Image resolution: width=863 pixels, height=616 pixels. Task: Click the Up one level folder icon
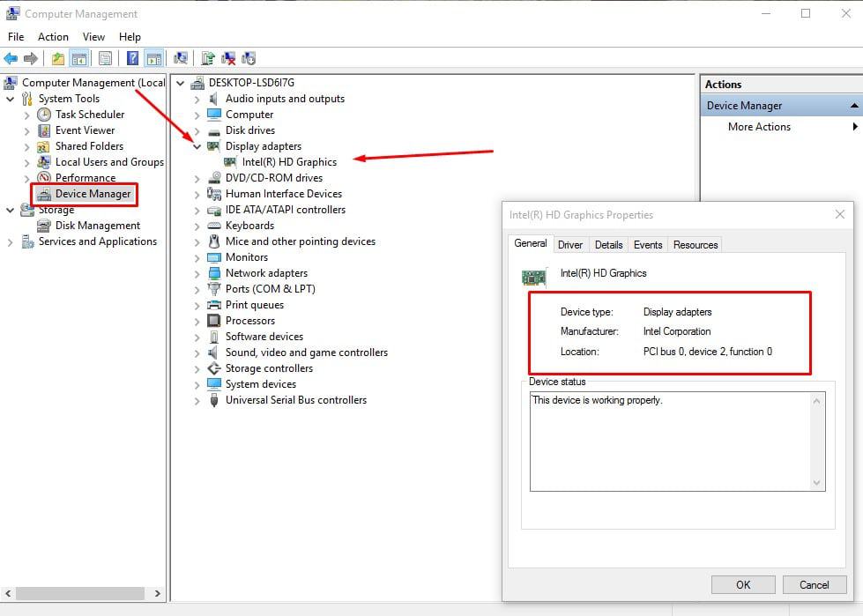57,59
